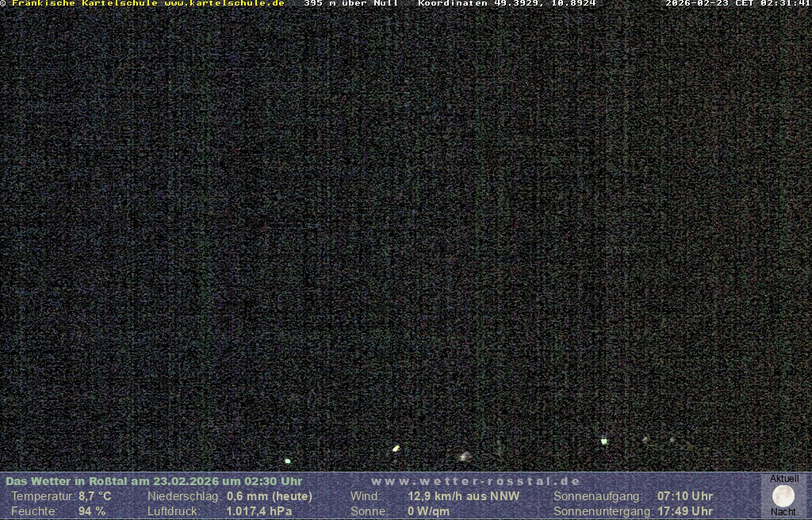Select the Temperatur value 8,7 °C
Screen dimensions: 812x520
[x=94, y=496]
